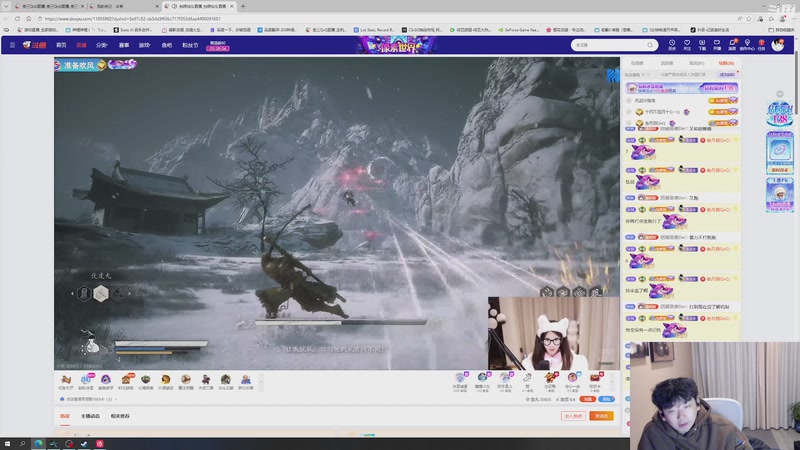This screenshot has width=800, height=450.
Task: Focus the Douyu search input field
Action: [610, 45]
